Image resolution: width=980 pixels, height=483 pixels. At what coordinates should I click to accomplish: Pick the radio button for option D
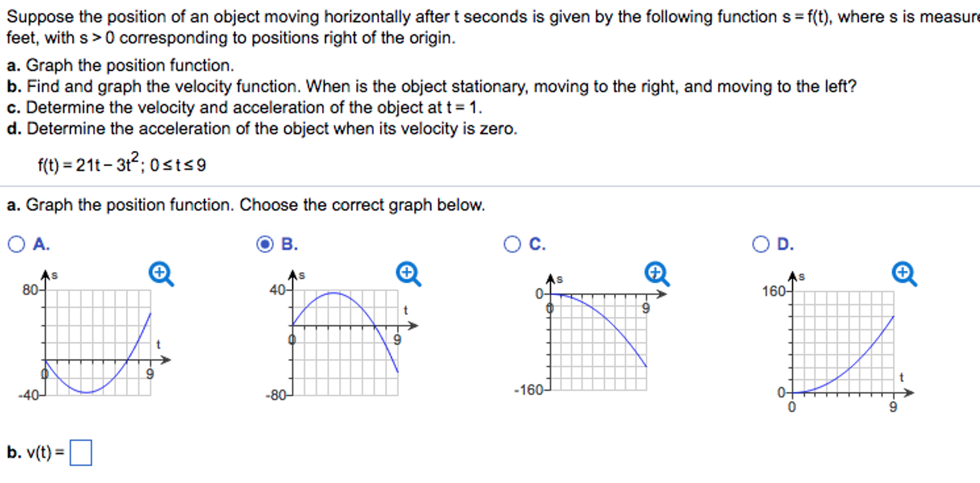[760, 244]
